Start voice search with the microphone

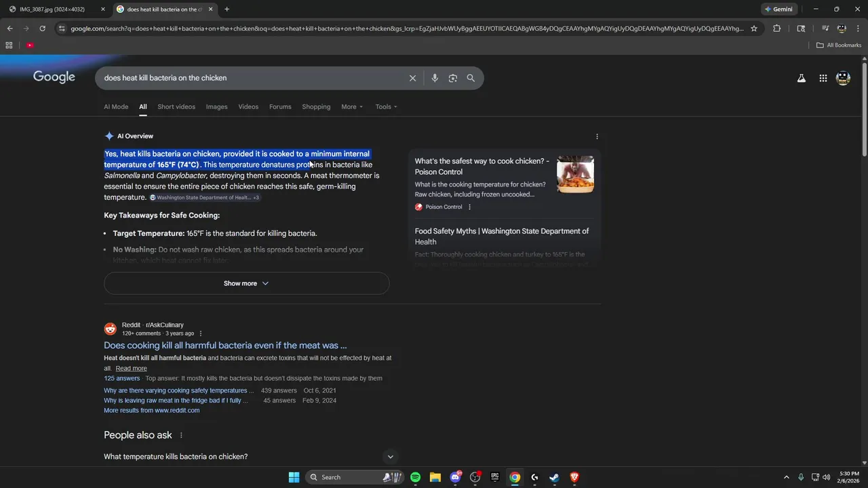click(435, 78)
